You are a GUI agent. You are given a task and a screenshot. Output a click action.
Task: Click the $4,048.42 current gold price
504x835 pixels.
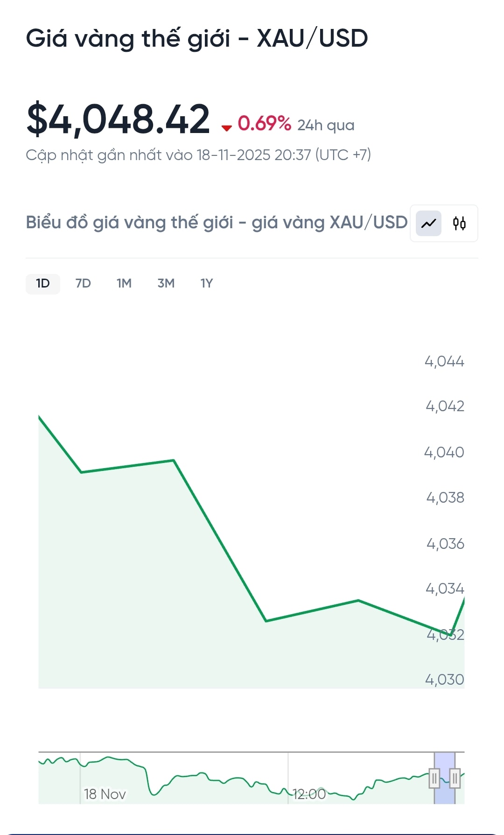pos(119,119)
